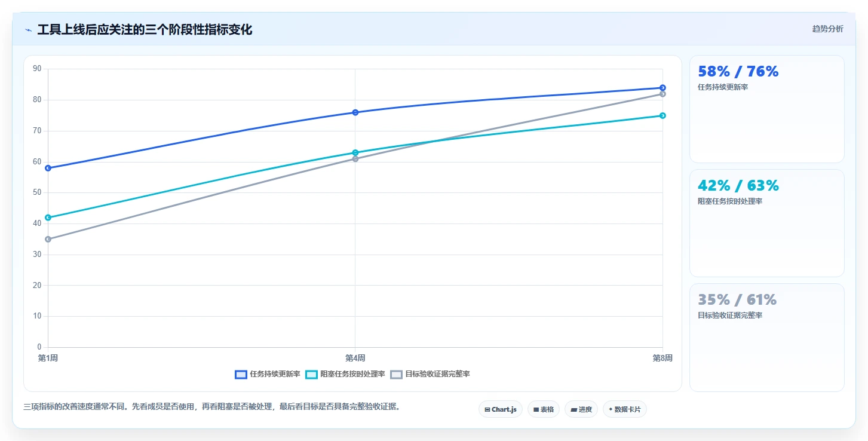Click the icon inside the 进度 tag

coord(574,410)
